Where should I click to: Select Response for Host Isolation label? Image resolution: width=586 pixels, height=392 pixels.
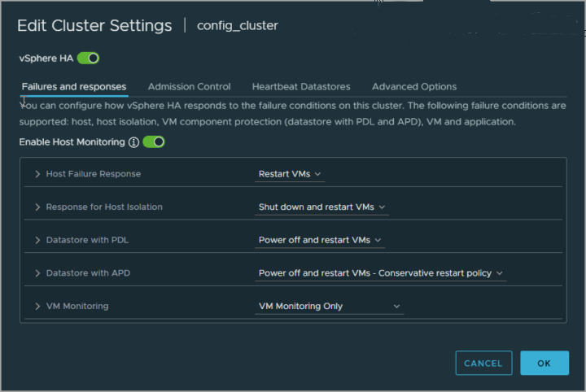coord(104,207)
